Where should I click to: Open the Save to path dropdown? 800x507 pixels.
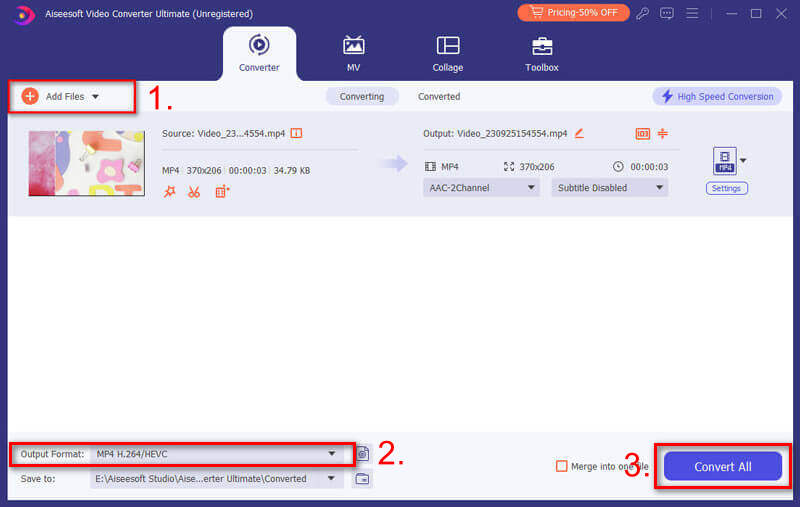pos(216,479)
